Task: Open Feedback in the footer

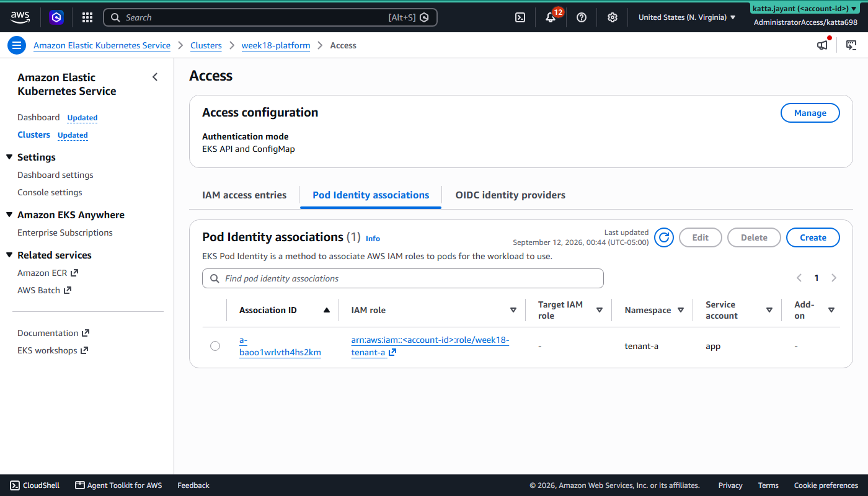Action: (193, 485)
